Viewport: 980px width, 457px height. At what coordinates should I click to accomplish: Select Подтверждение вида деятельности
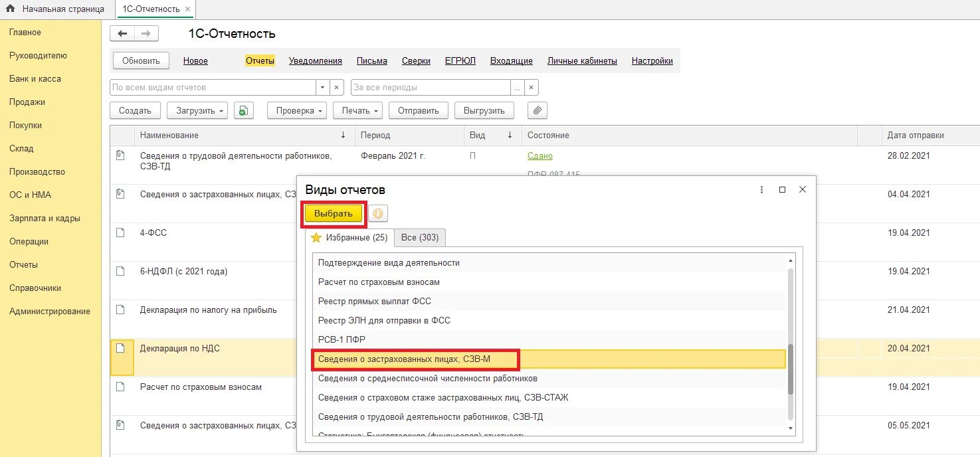click(x=549, y=262)
